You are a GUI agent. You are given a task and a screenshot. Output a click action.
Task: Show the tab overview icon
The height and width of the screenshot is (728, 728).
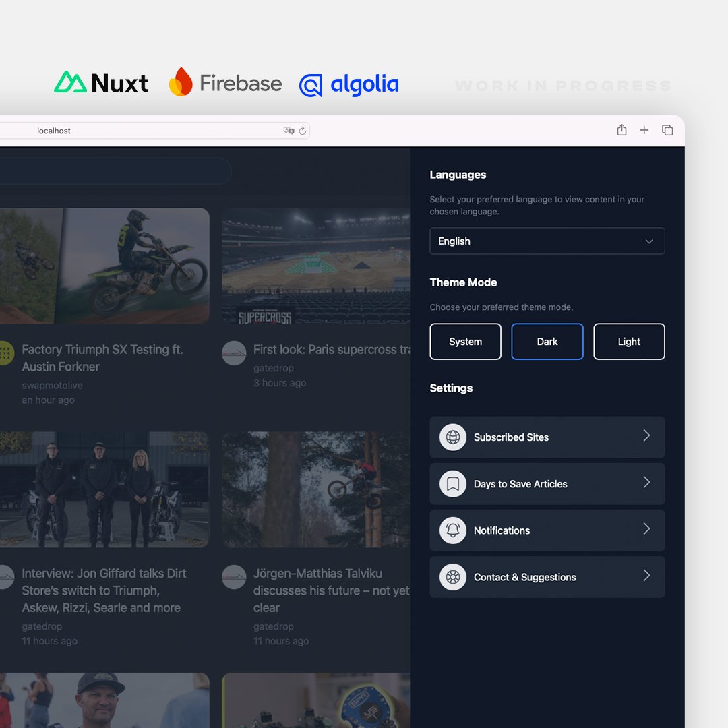pos(667,131)
